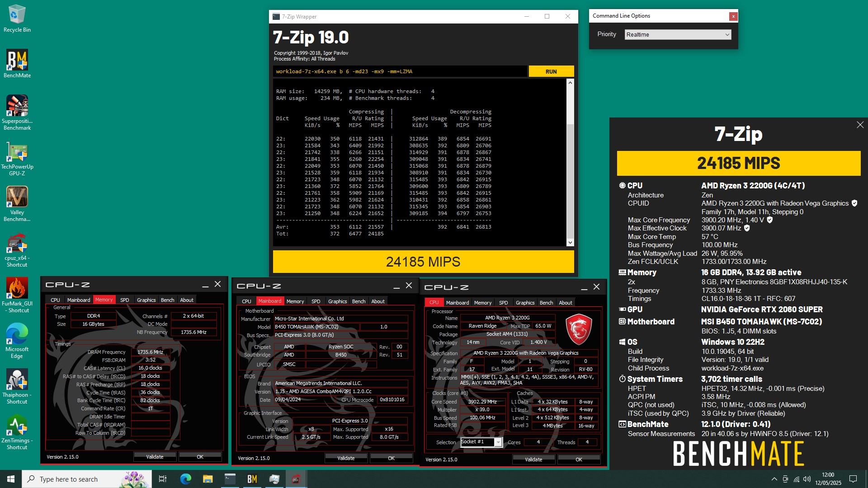Open Memory tab in CPU CPU-Z window

[x=482, y=303]
